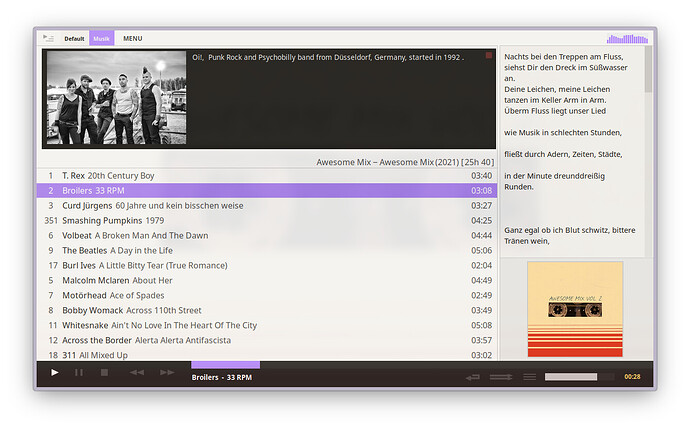Select Smashing Pumpkins 1979 track

(x=267, y=220)
